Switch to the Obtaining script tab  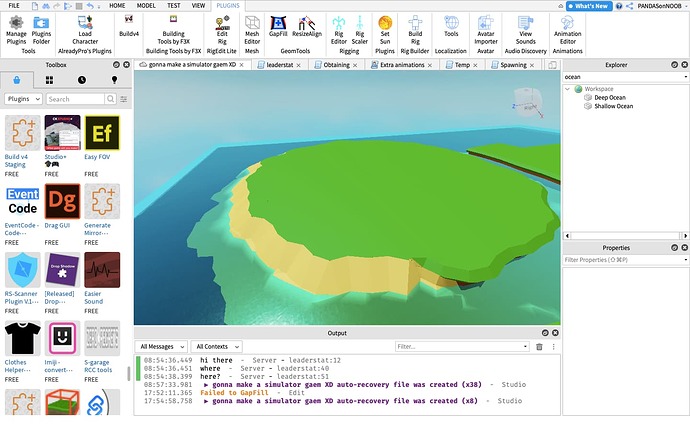(336, 65)
